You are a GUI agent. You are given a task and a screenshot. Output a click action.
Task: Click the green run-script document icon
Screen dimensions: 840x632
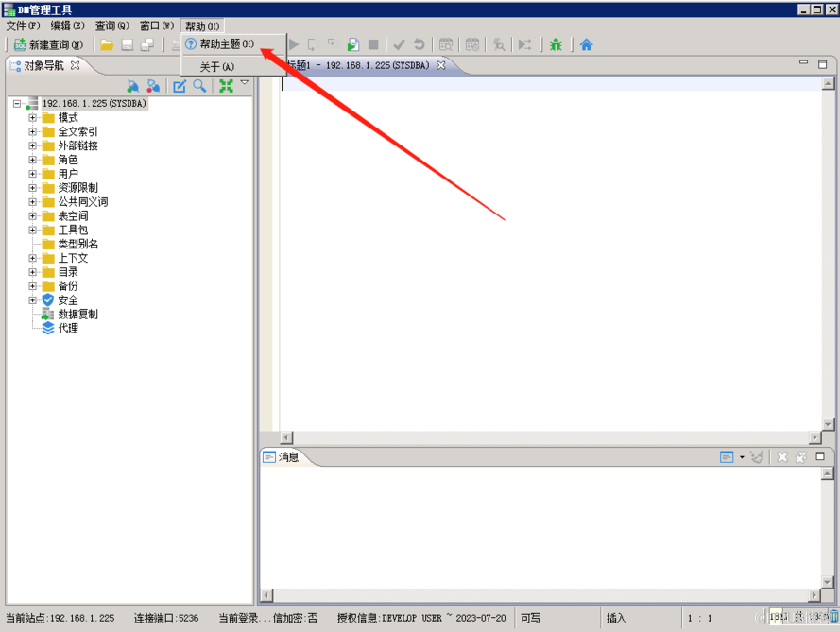pyautogui.click(x=352, y=45)
